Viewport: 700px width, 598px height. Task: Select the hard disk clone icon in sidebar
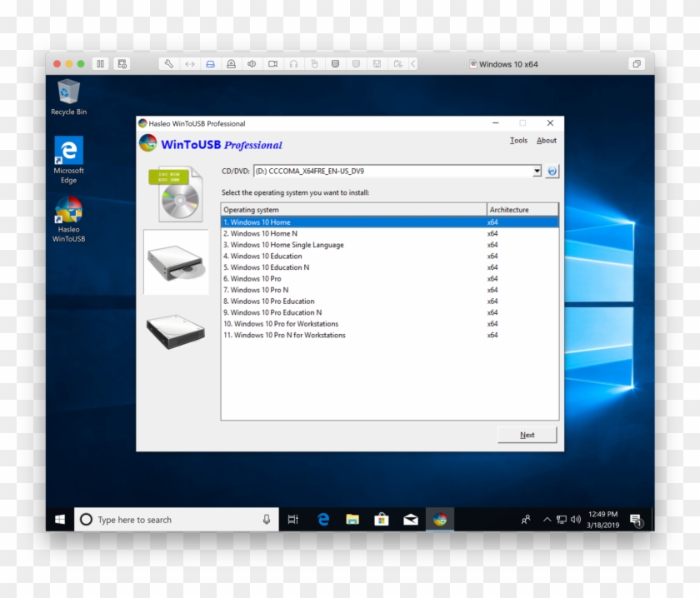pyautogui.click(x=175, y=330)
